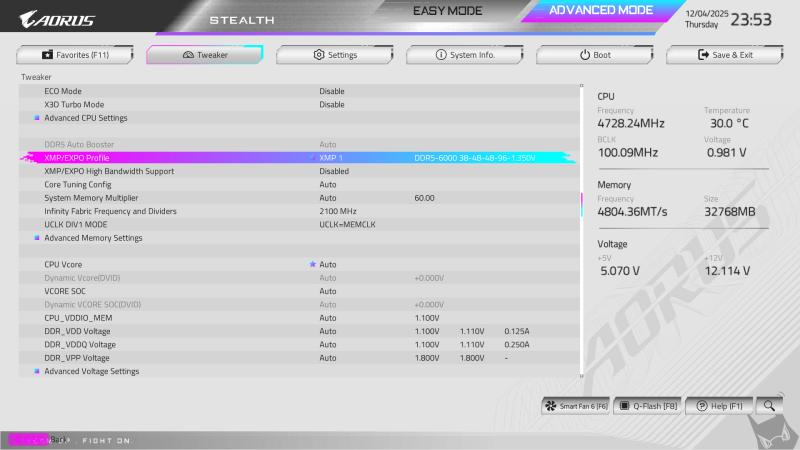
Task: Open the System Info. tab
Action: [465, 55]
